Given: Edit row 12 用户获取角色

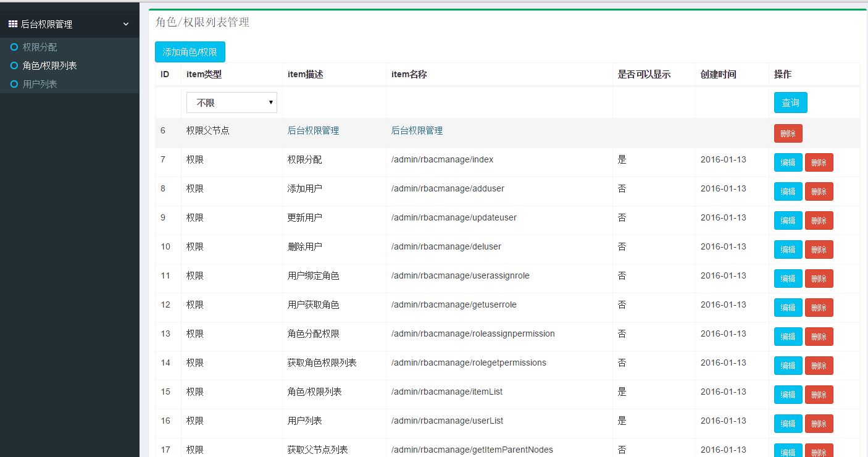Looking at the screenshot, I should click(x=788, y=308).
